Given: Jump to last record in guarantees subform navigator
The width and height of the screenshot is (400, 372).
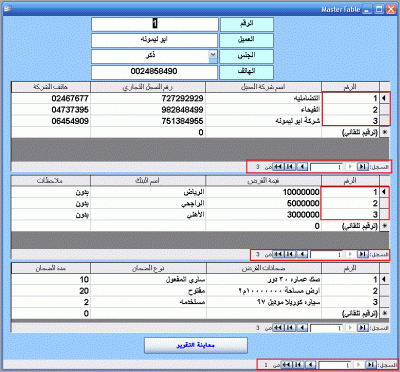Looking at the screenshot, I should (290, 328).
